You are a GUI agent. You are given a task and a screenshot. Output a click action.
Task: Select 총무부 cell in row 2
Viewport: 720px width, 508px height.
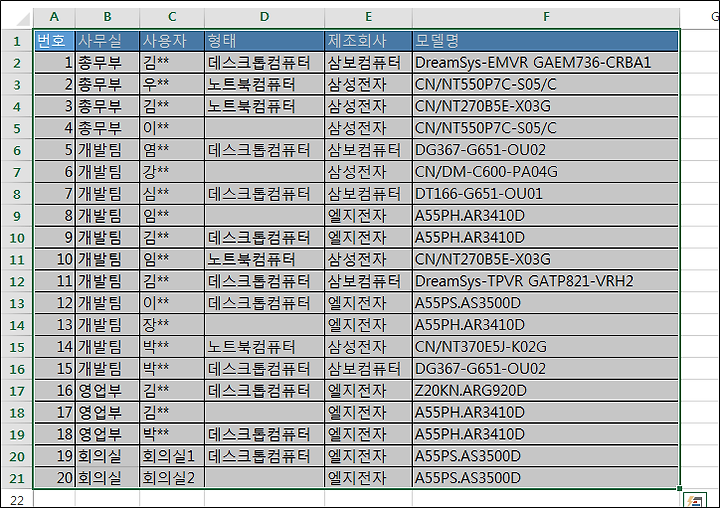coord(107,62)
